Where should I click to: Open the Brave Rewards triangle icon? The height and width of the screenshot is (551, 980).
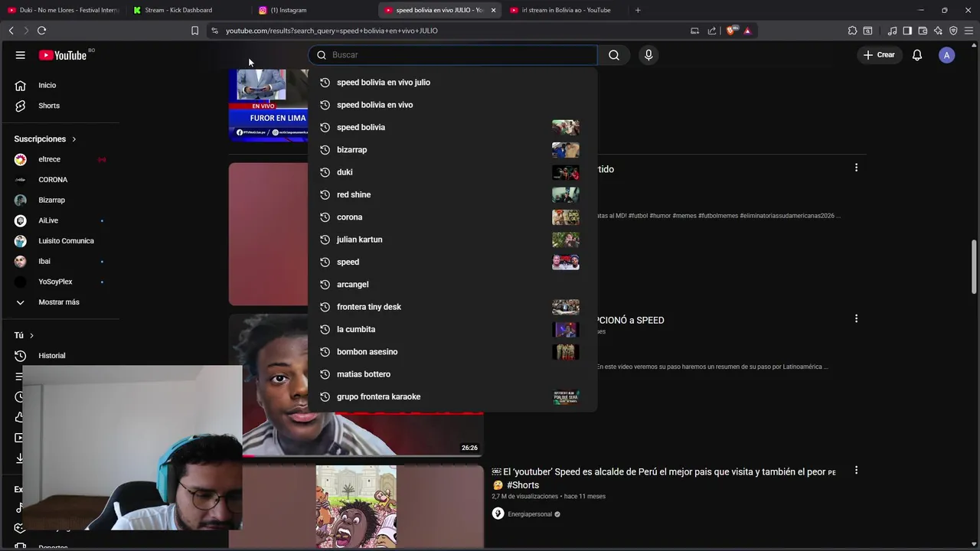[748, 31]
